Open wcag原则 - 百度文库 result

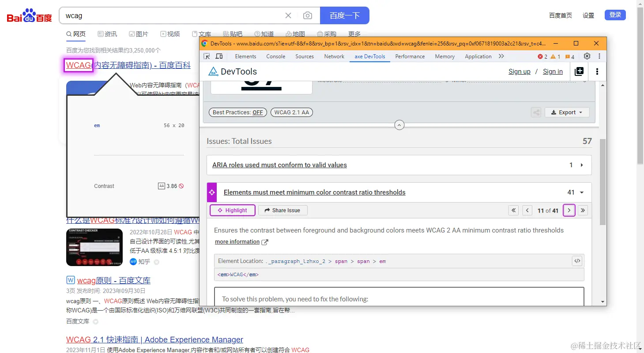tap(114, 281)
